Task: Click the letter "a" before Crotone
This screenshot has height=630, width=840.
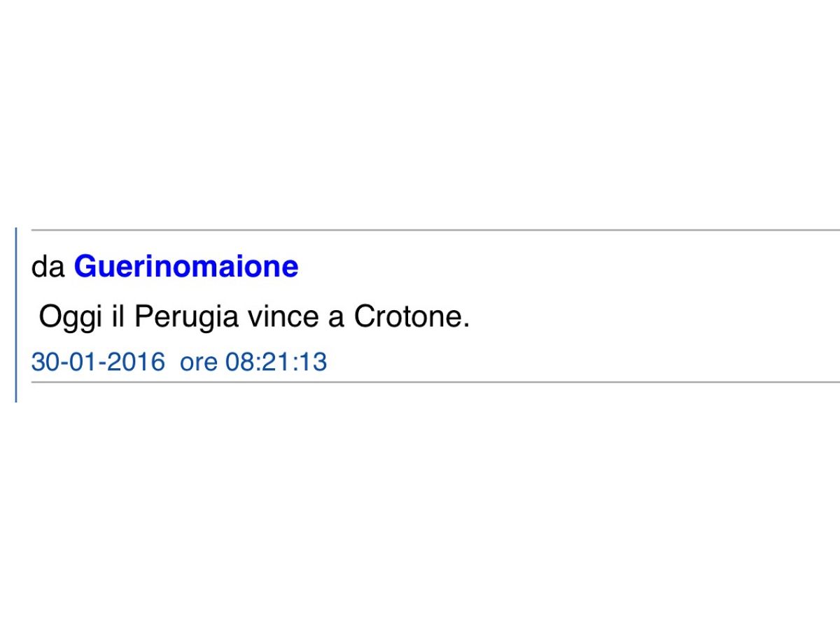Action: pos(336,318)
